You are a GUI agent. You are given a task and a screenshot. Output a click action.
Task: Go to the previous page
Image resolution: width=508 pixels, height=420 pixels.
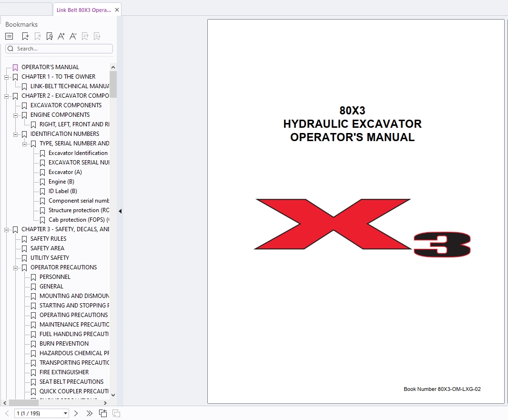[x=7, y=413]
